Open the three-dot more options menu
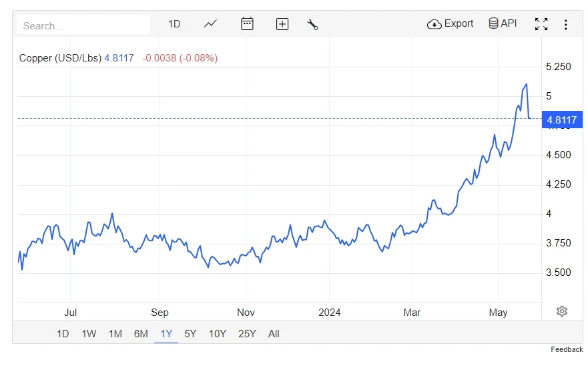588x382 pixels. tap(565, 25)
